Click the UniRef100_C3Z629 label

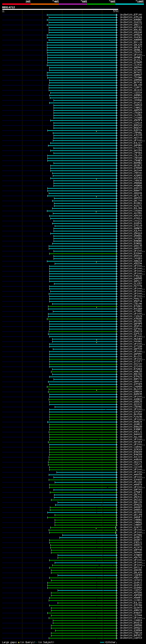coord(131,316)
